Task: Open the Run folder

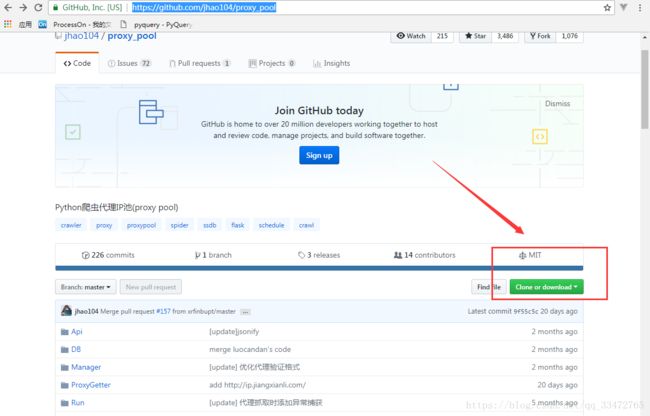Action: [x=78, y=403]
